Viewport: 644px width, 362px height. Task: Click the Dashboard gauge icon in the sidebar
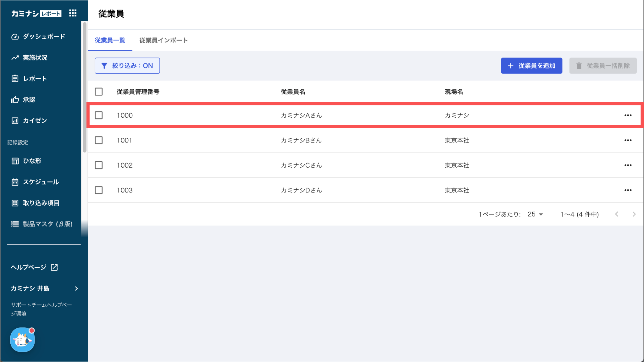tap(15, 36)
